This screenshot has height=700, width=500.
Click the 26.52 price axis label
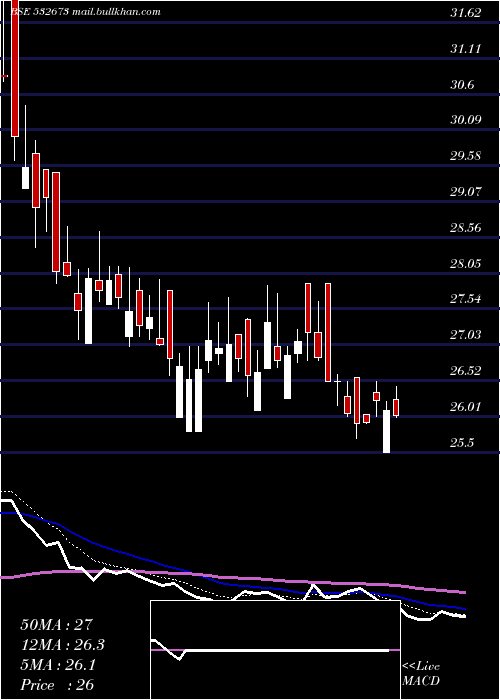pos(466,371)
